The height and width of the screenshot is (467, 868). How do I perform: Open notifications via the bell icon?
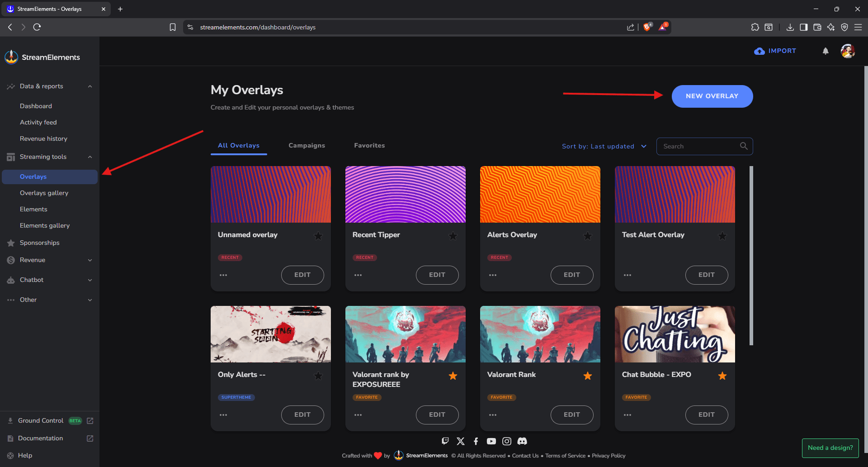[826, 51]
